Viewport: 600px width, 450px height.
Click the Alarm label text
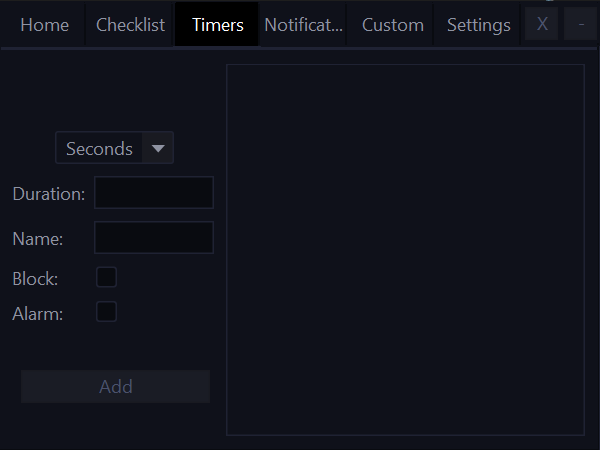coord(38,314)
